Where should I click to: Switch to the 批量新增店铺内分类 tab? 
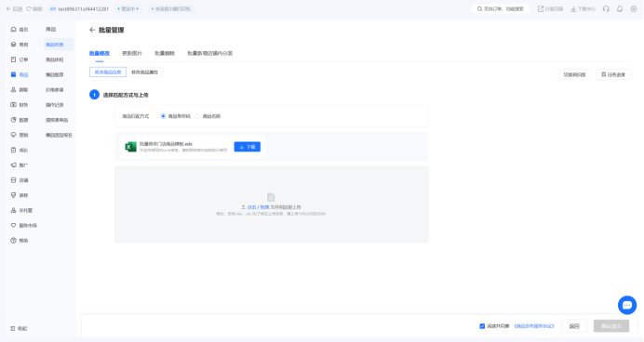pos(210,53)
